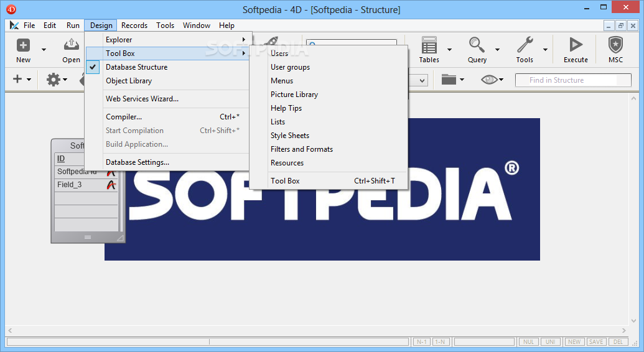644x352 pixels.
Task: Expand the Tables dropdown arrow
Action: pyautogui.click(x=449, y=50)
